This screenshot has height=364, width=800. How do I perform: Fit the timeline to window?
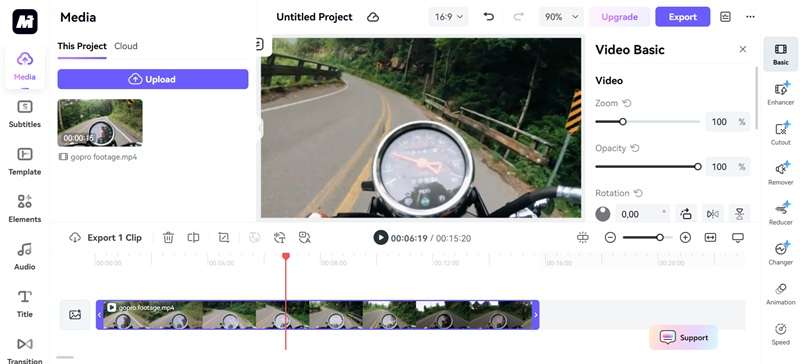click(x=710, y=237)
